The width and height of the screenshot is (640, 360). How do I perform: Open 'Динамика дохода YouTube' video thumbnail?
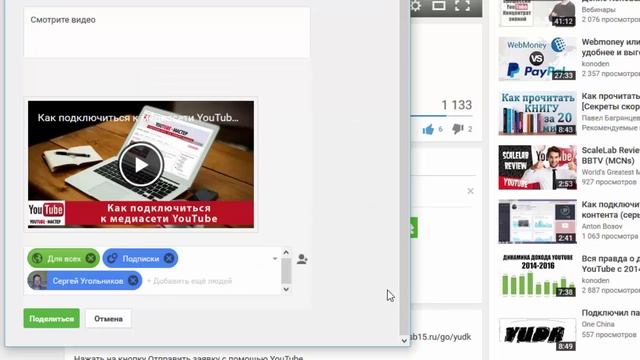tap(538, 276)
